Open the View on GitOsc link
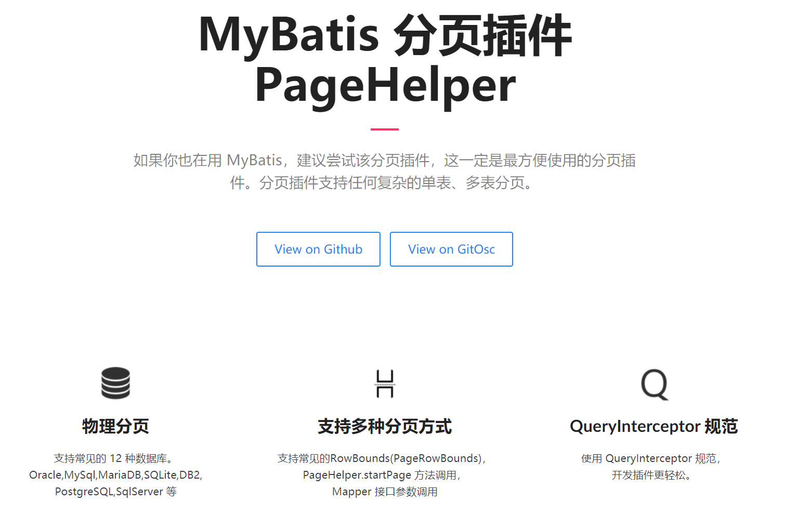The image size is (812, 528). [451, 249]
